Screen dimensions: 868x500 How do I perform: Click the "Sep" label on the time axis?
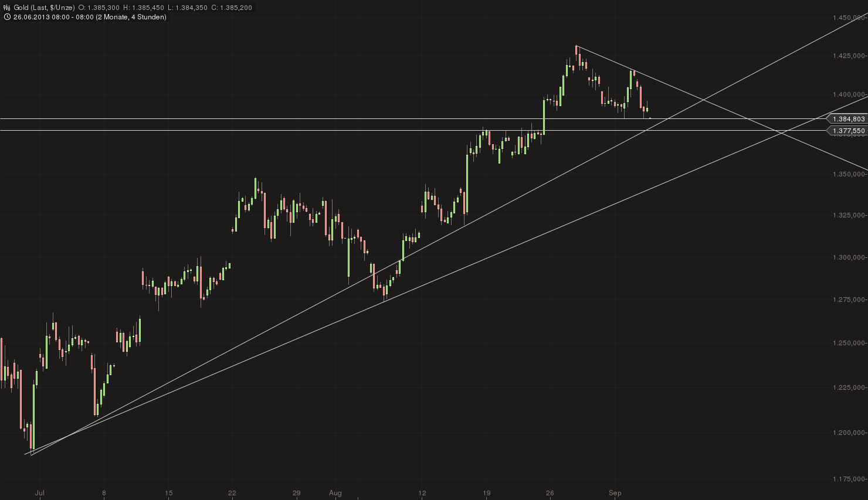615,493
